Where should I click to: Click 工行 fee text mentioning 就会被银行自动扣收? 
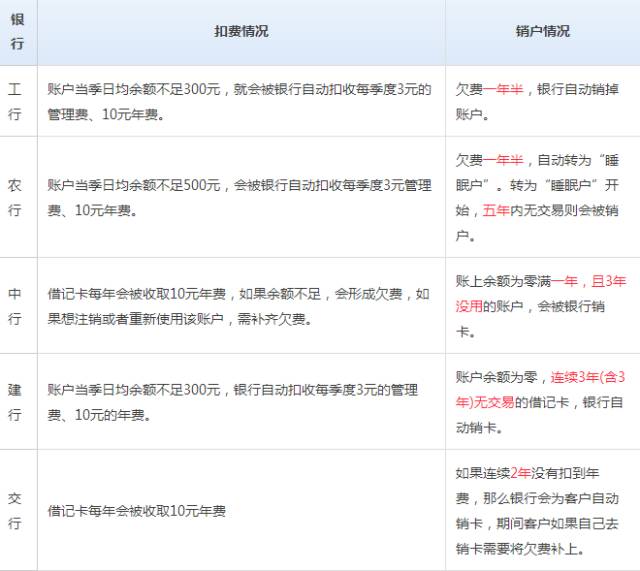(x=239, y=101)
